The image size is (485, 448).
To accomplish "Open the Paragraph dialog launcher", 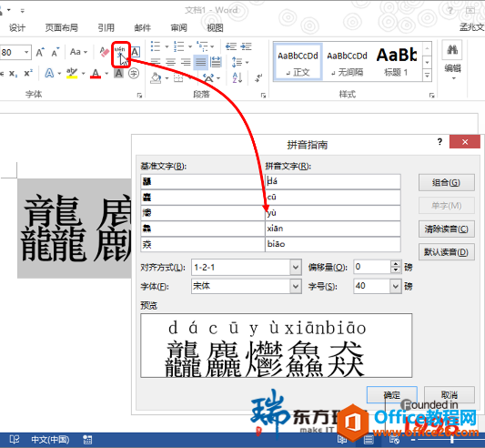I will (263, 96).
